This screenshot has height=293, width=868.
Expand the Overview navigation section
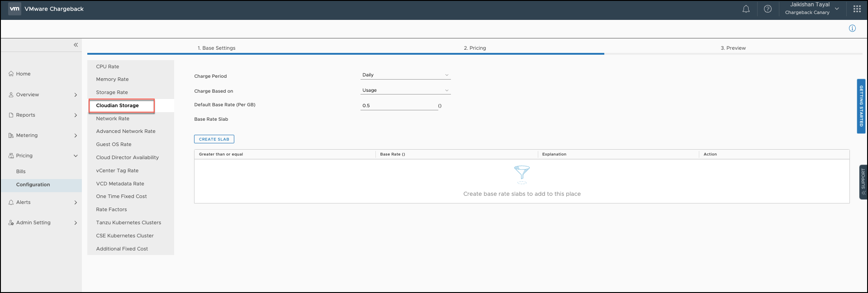pyautogui.click(x=76, y=95)
